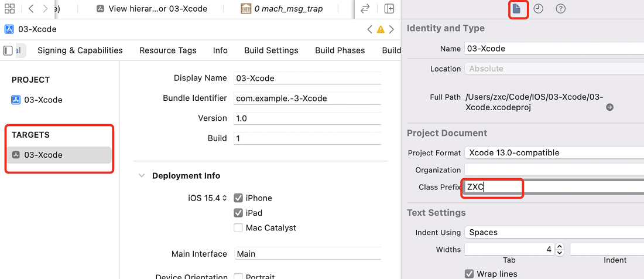
Task: Open the History inspector clock icon
Action: point(538,9)
